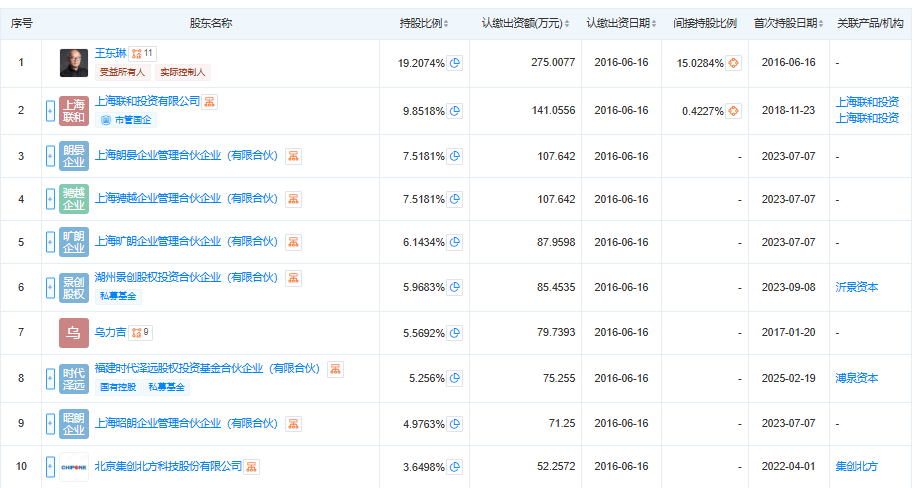Open shareholder 王东琳's profile link
The width and height of the screenshot is (923, 488).
tap(111, 53)
